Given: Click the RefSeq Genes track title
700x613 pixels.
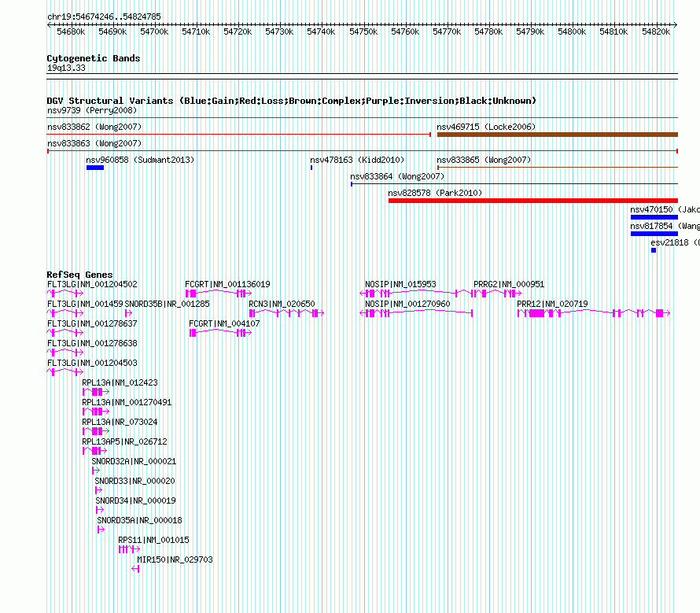Looking at the screenshot, I should pyautogui.click(x=79, y=275).
